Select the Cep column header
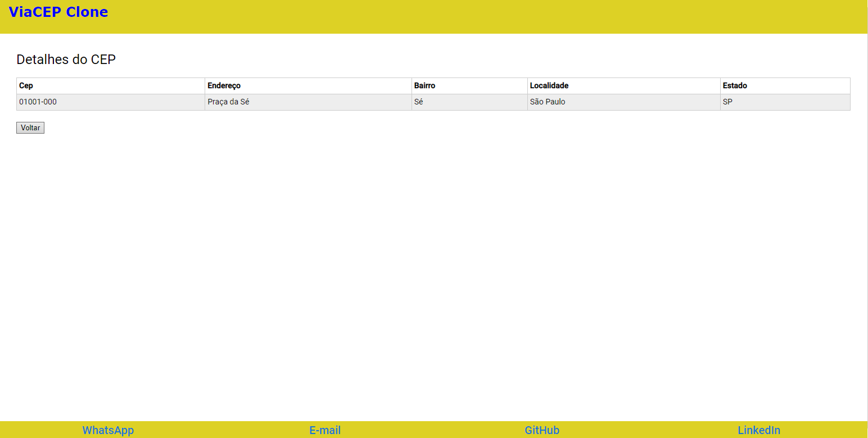This screenshot has height=438, width=868. tap(25, 85)
